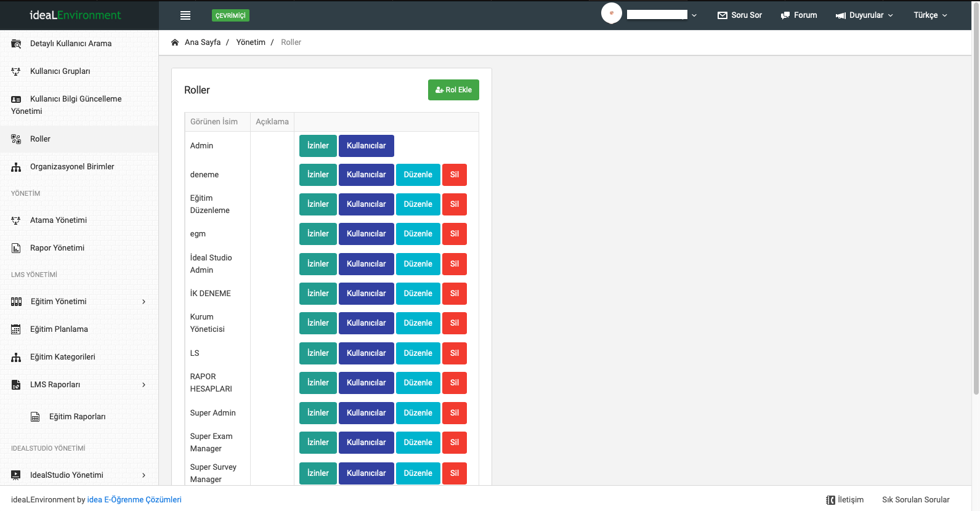980x511 pixels.
Task: Click the green Rol Ekle button
Action: (x=453, y=90)
